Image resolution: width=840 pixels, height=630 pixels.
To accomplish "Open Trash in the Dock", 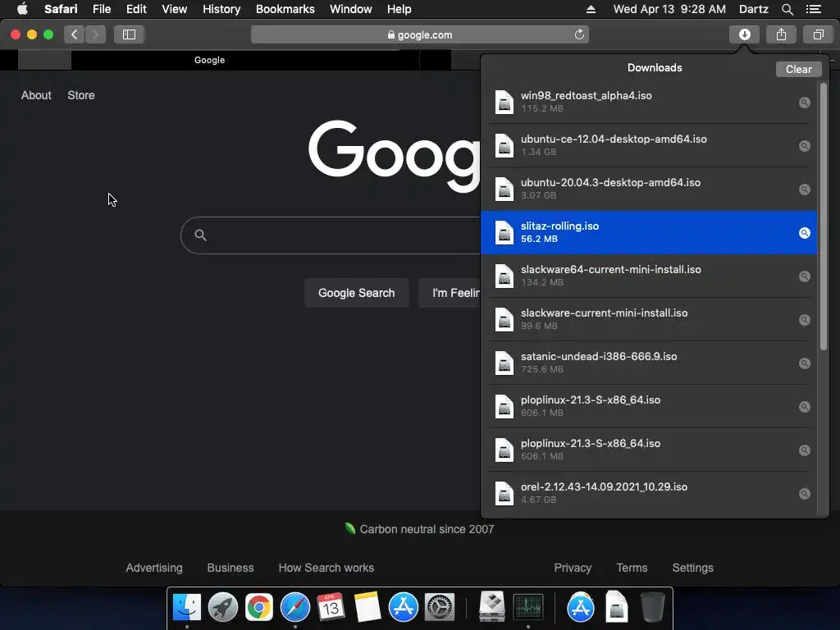I will tap(652, 607).
